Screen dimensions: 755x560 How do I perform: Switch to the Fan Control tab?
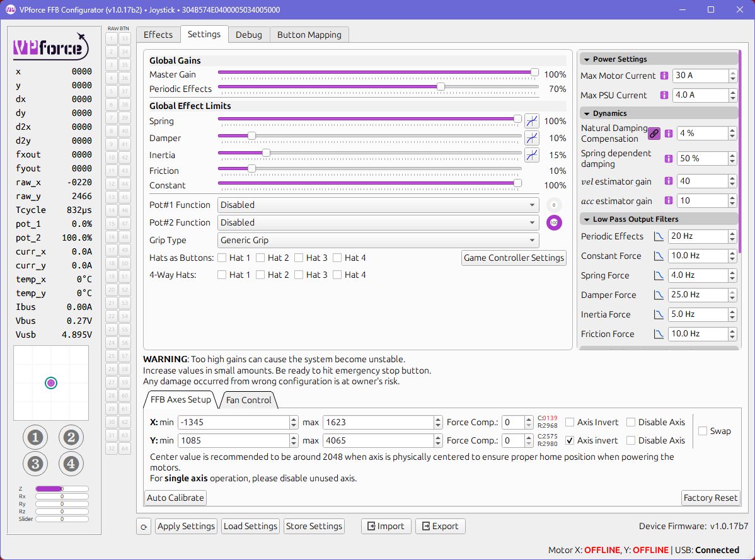point(248,400)
